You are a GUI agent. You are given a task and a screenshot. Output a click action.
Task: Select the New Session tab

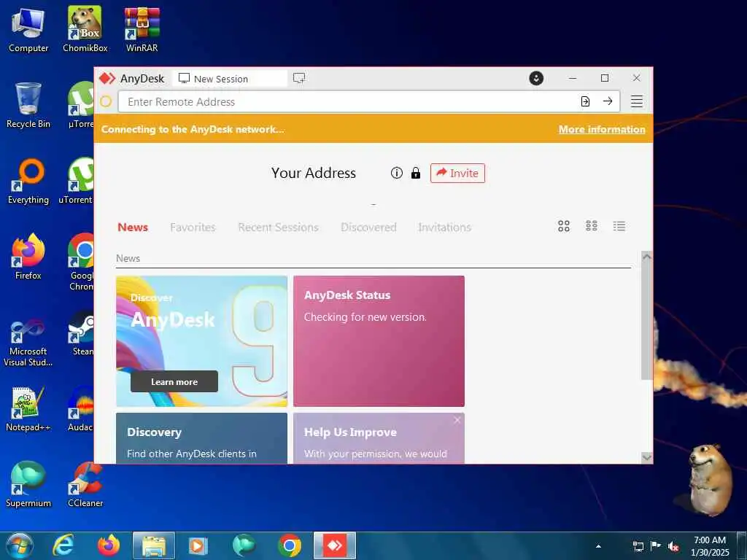click(x=230, y=79)
